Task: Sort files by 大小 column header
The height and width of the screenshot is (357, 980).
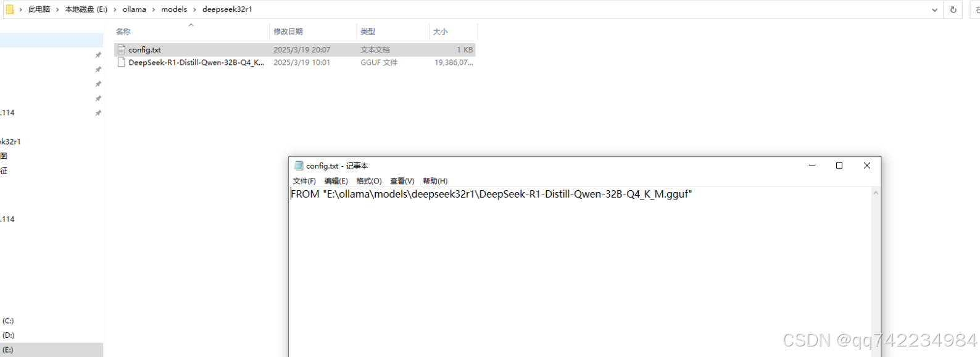Action: tap(440, 31)
